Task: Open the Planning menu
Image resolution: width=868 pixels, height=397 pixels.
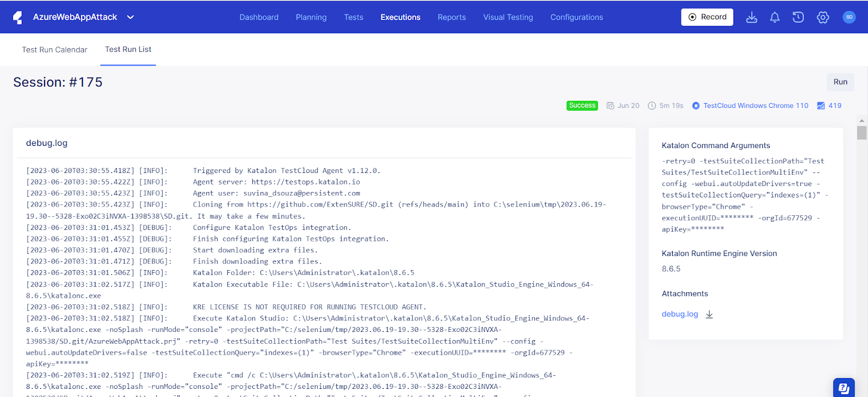Action: (311, 17)
